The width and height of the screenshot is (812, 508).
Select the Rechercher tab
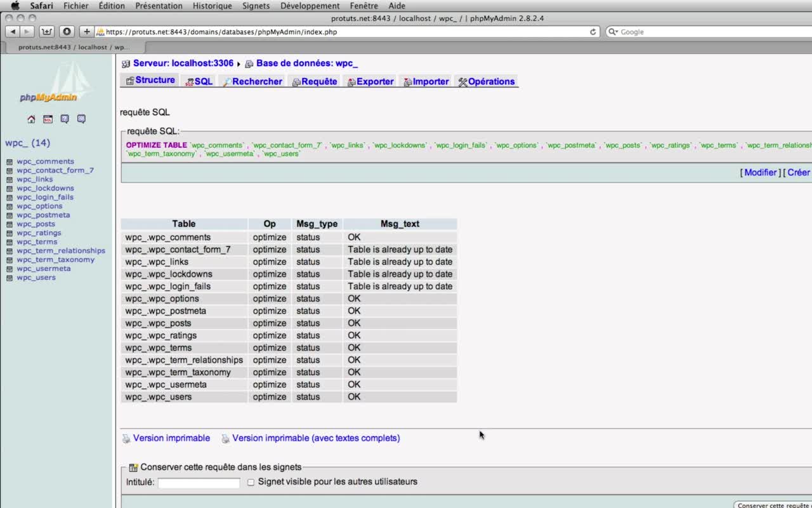click(252, 81)
